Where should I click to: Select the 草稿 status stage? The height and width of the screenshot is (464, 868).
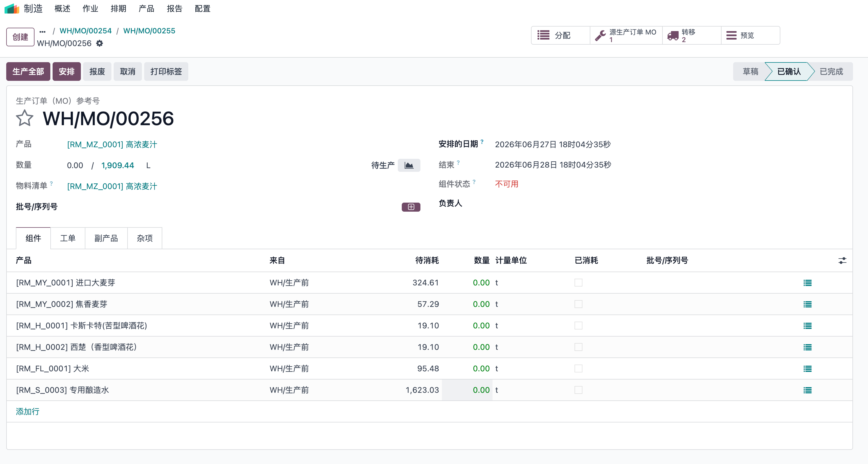(x=750, y=71)
